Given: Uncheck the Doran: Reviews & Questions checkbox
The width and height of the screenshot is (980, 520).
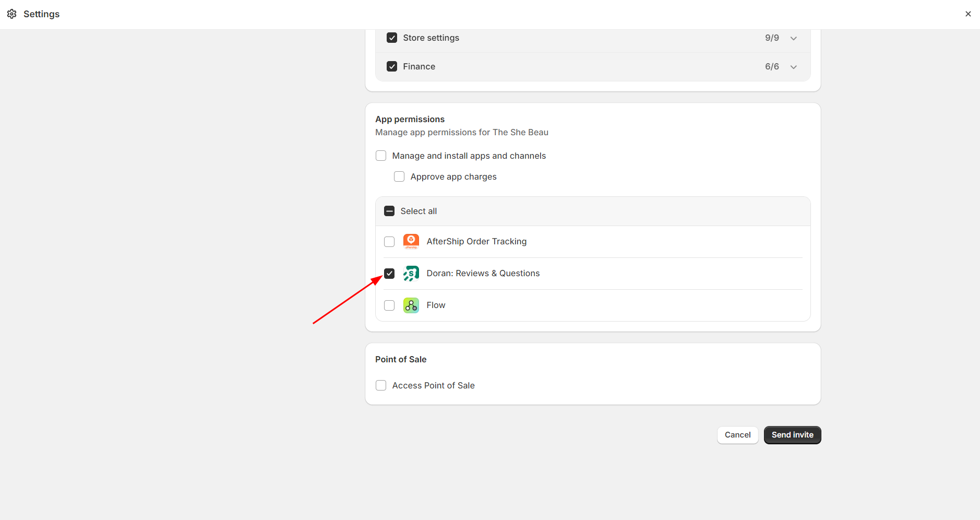Looking at the screenshot, I should click(x=389, y=274).
